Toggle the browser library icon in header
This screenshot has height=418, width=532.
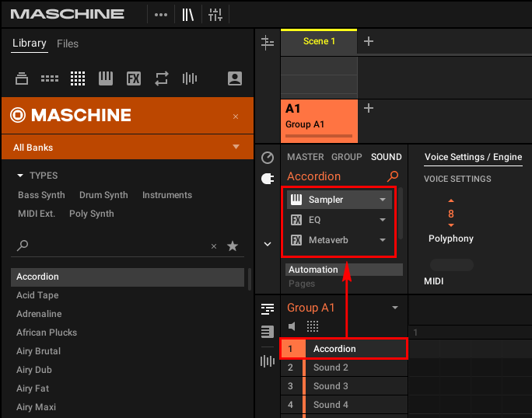188,15
